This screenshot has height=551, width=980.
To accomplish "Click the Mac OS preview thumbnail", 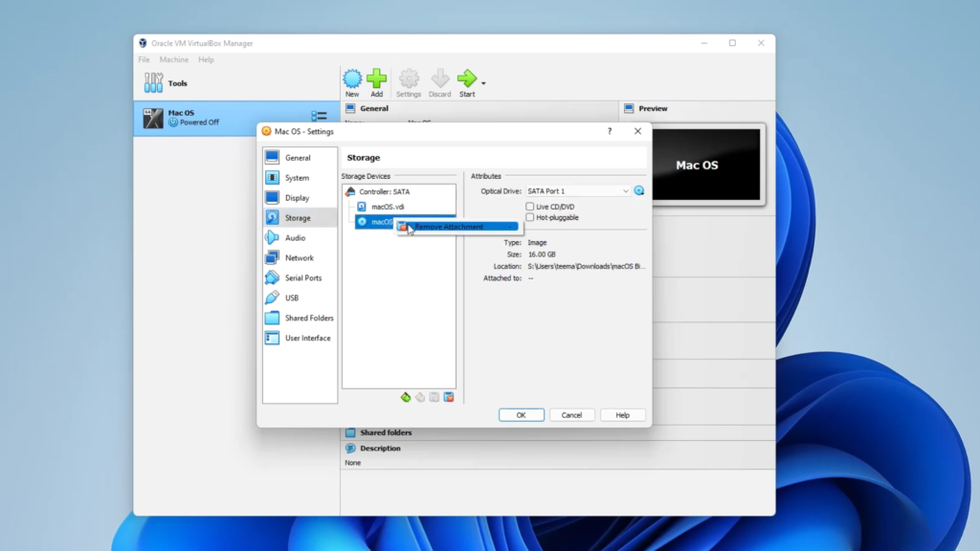I will click(x=706, y=165).
